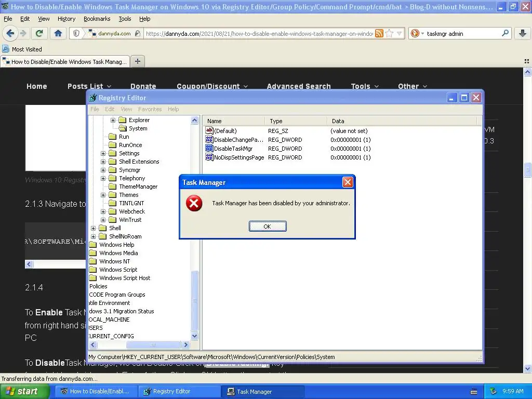Image resolution: width=532 pixels, height=399 pixels.
Task: Click the Most Visited bookmarks icon
Action: click(x=5, y=49)
